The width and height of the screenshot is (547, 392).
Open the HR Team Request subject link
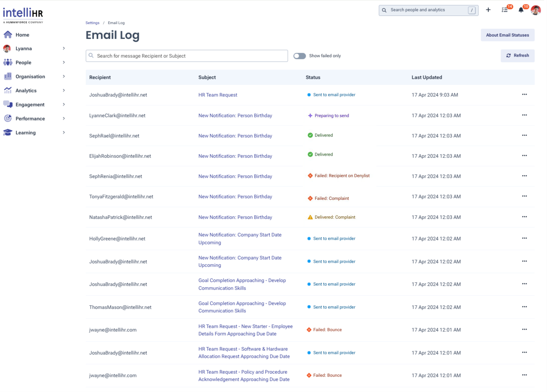pyautogui.click(x=218, y=95)
